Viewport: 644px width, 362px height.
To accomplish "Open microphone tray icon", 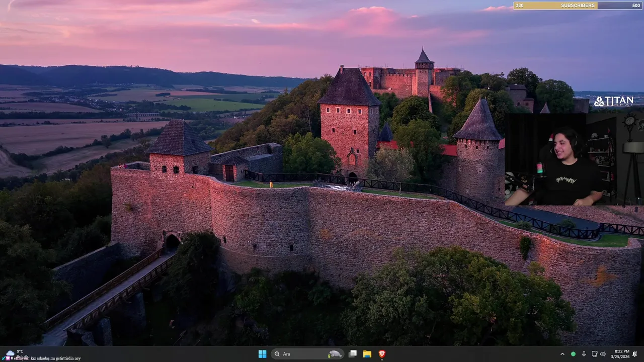I will pyautogui.click(x=584, y=354).
